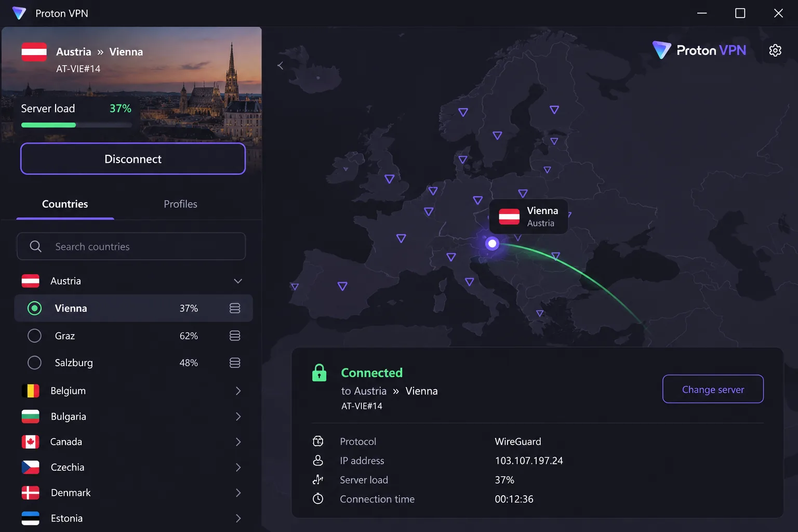798x532 pixels.
Task: Collapse sidebar with left arrow icon
Action: click(281, 65)
